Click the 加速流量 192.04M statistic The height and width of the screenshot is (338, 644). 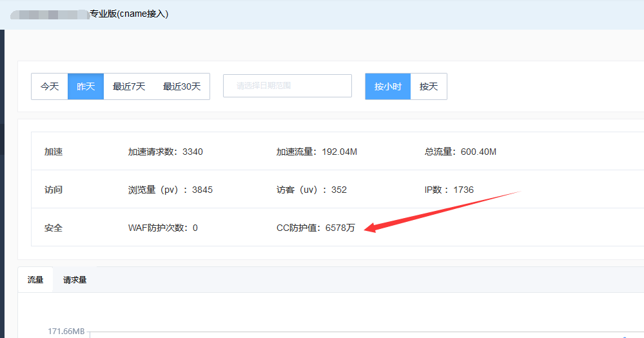(x=317, y=152)
